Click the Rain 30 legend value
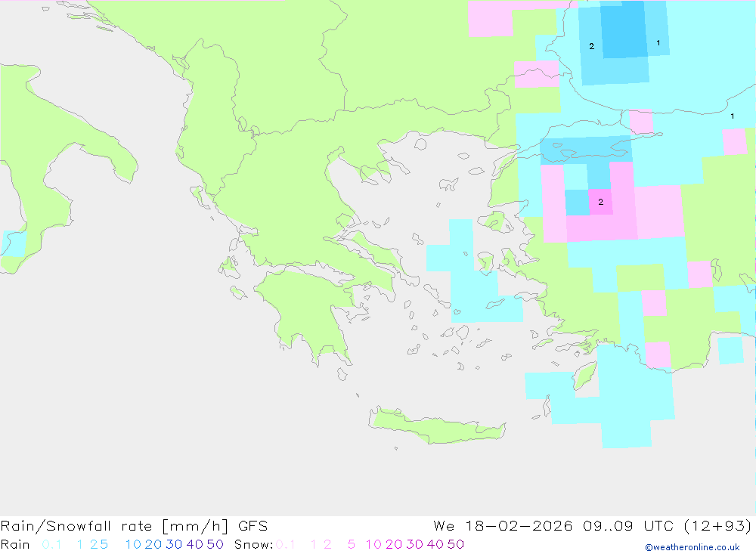Viewport: 756px width, 554px height. (x=174, y=544)
